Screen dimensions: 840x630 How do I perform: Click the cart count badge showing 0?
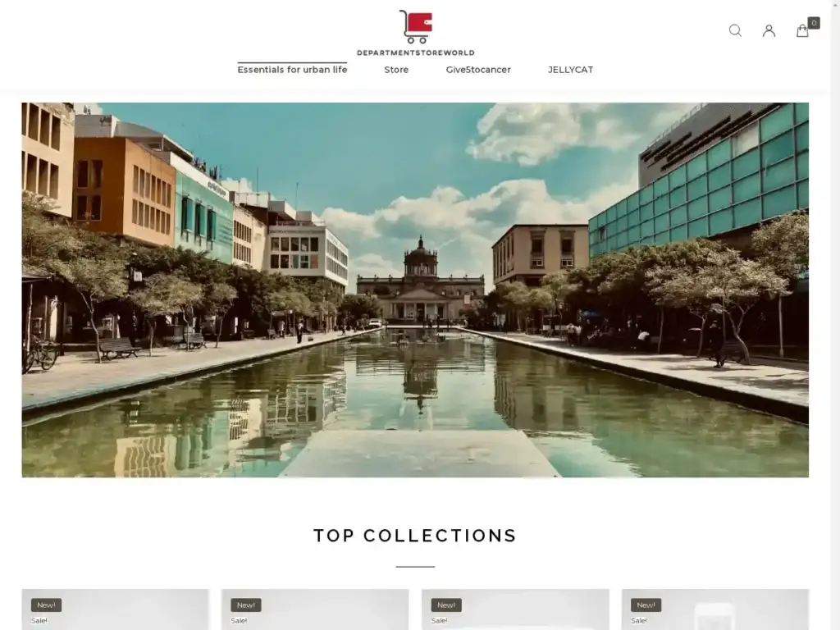coord(813,23)
